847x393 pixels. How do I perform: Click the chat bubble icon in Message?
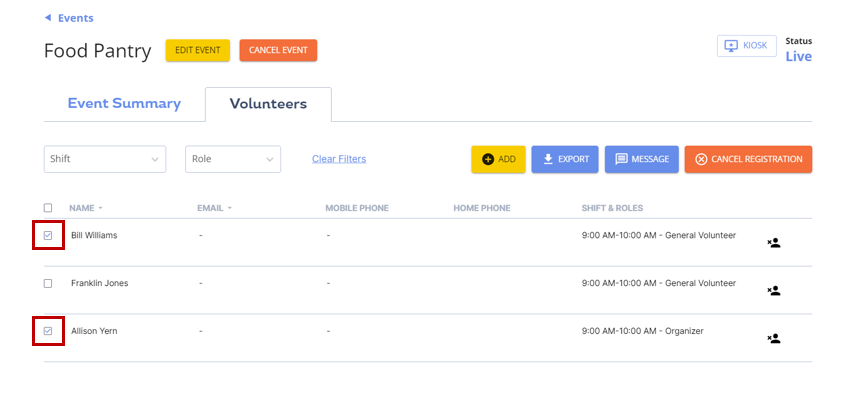[x=621, y=159]
